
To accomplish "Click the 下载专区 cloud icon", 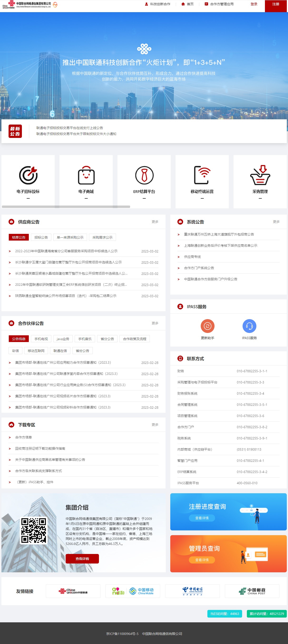I will tap(11, 425).
